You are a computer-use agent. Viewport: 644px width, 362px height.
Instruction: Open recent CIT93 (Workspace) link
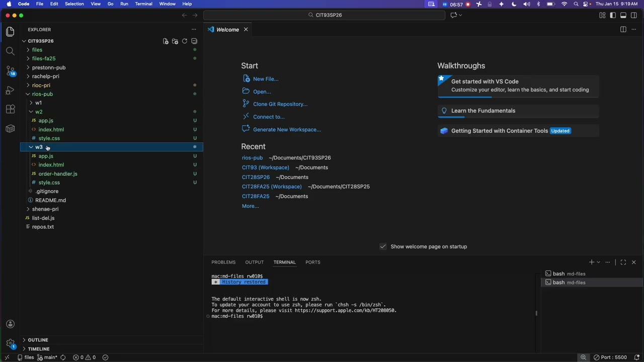pyautogui.click(x=266, y=167)
